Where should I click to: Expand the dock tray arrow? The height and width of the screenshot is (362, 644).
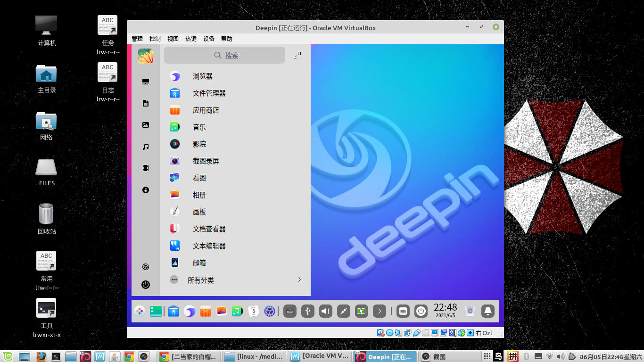click(x=380, y=311)
